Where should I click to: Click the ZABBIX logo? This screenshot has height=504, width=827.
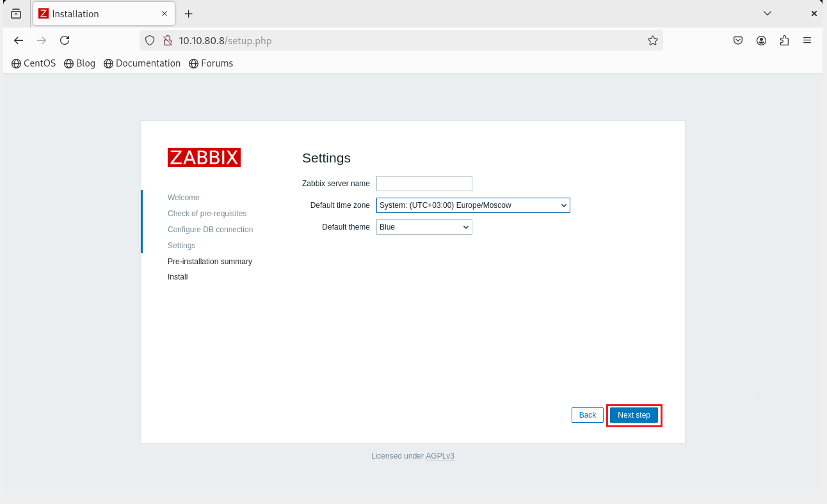point(204,157)
